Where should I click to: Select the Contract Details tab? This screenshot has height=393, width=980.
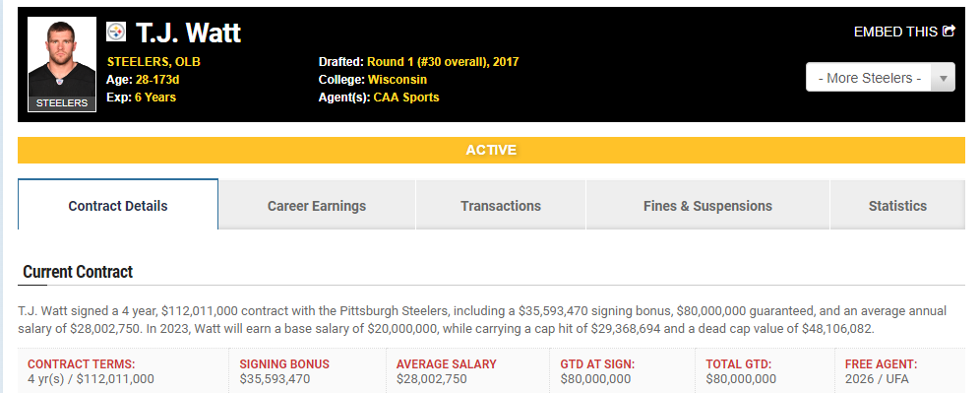(x=118, y=205)
